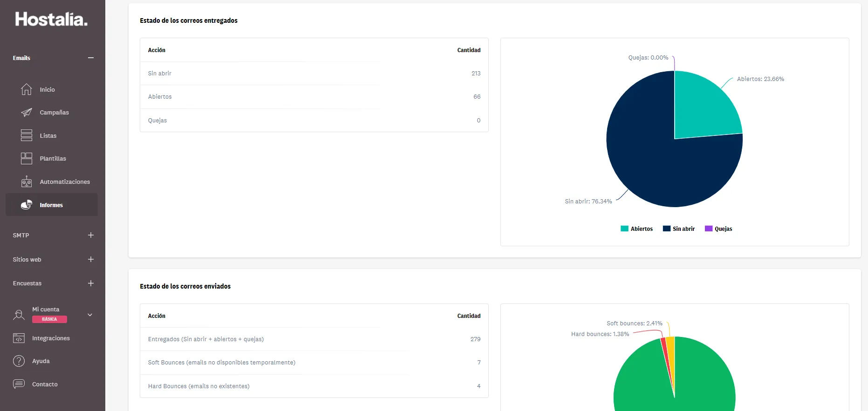Toggle Abiertos legend swatch
The width and height of the screenshot is (868, 411).
624,229
